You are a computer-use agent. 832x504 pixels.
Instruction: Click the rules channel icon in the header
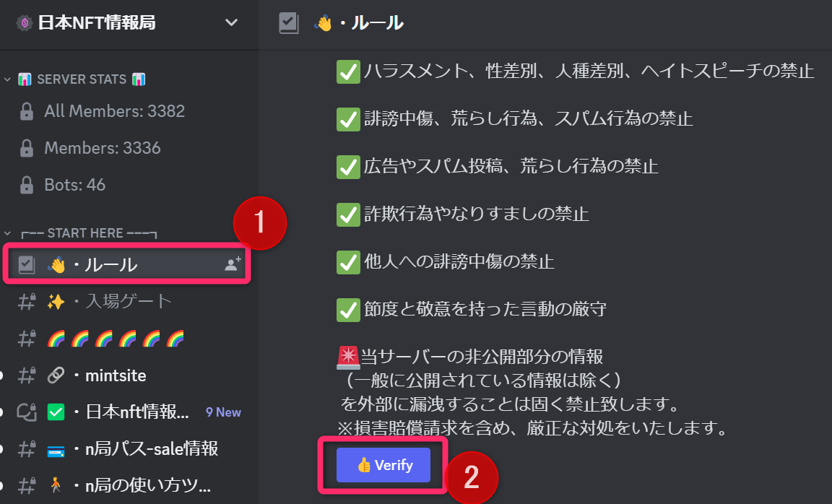tap(289, 23)
